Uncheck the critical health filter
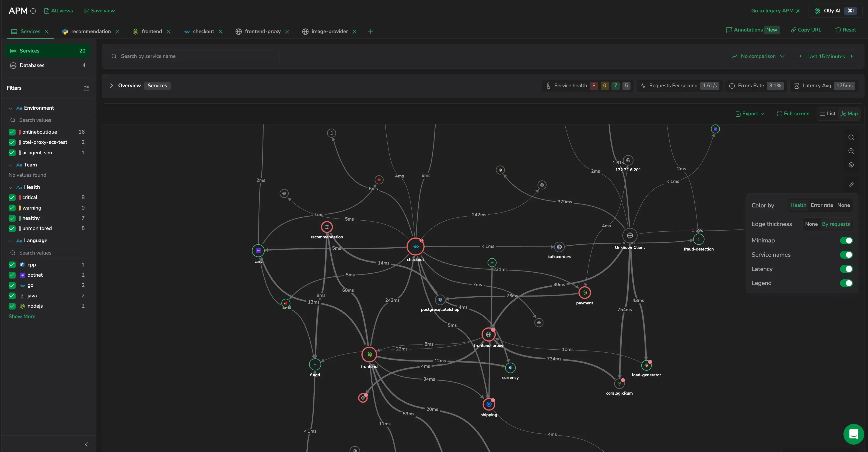The image size is (868, 452). (x=12, y=197)
